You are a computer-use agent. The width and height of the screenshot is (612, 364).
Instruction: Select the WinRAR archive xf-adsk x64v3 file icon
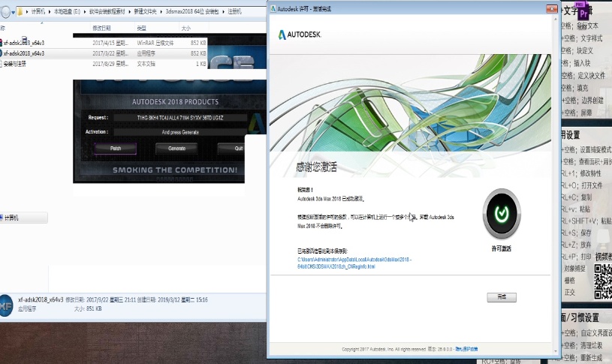[x=2, y=43]
